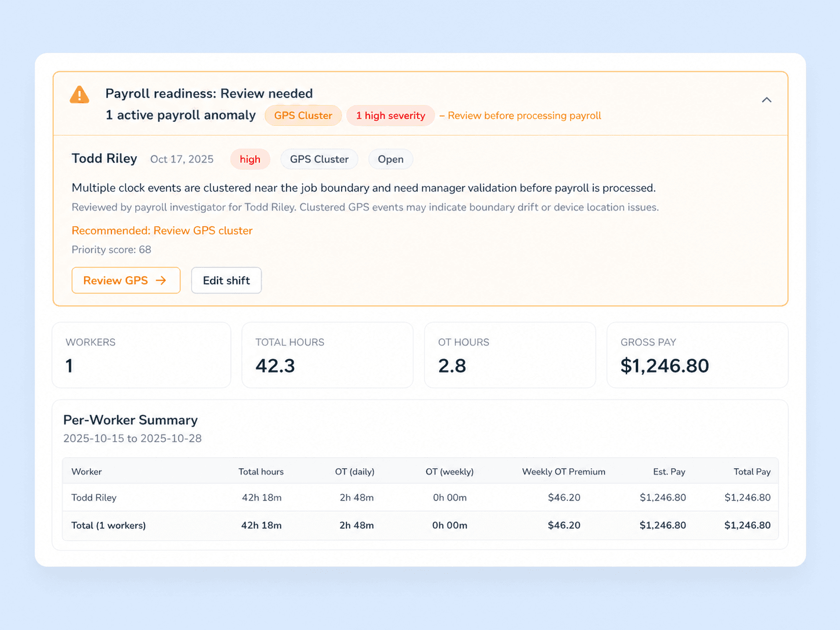Click the Edit shift button

pyautogui.click(x=226, y=280)
